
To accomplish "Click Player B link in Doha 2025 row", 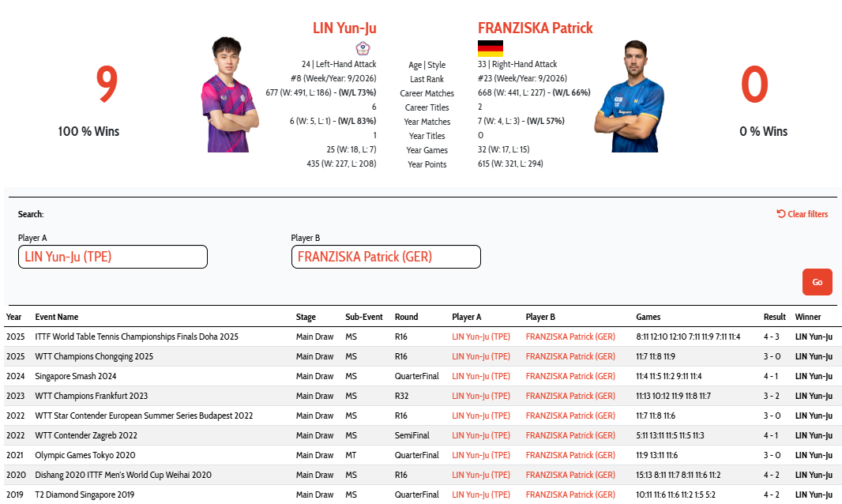I will (x=570, y=337).
